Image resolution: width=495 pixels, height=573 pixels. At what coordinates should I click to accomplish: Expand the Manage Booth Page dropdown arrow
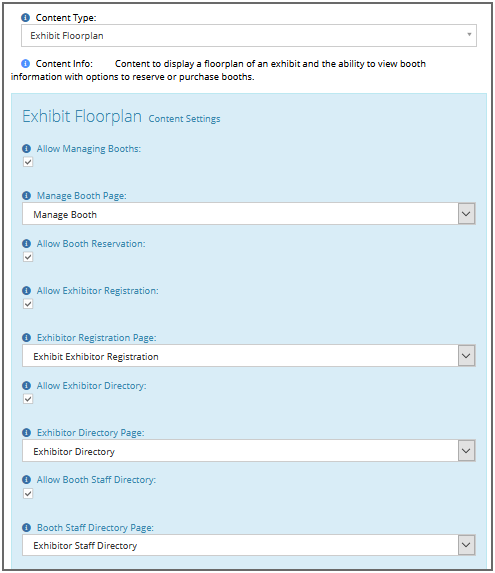tap(467, 214)
